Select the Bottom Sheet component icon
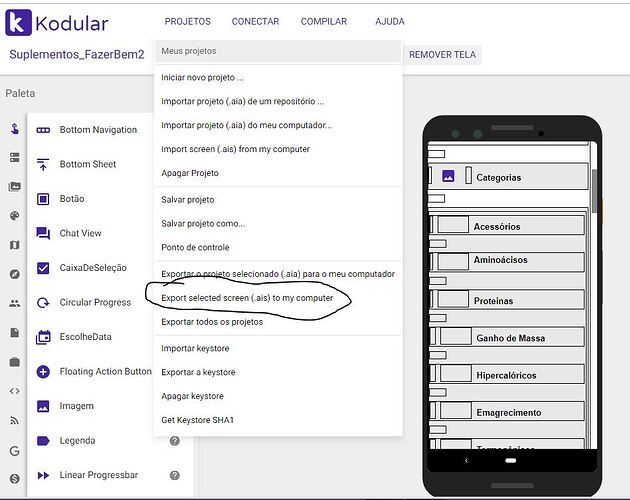Image resolution: width=630 pixels, height=500 pixels. (x=43, y=164)
